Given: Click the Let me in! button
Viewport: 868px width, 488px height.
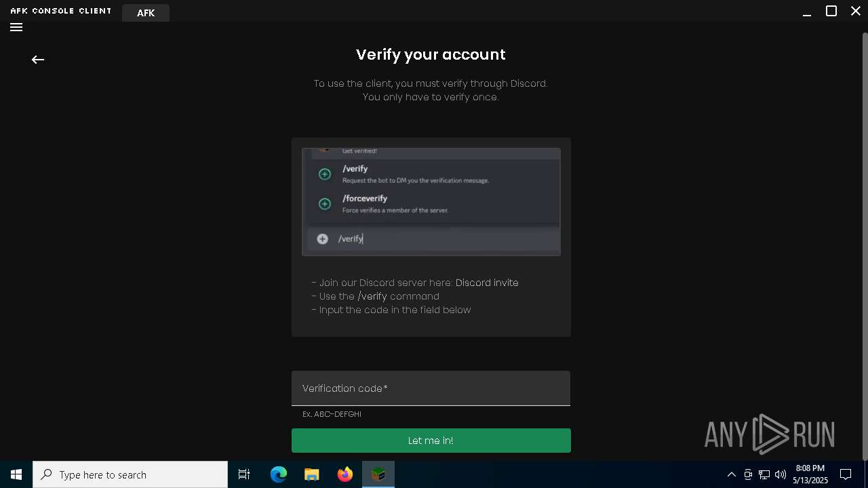Looking at the screenshot, I should pyautogui.click(x=431, y=441).
